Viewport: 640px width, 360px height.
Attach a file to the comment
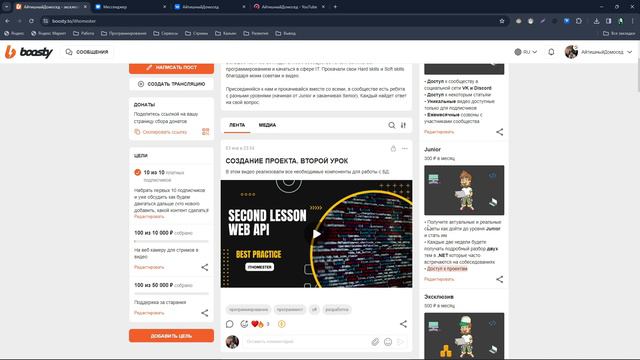pos(375,342)
